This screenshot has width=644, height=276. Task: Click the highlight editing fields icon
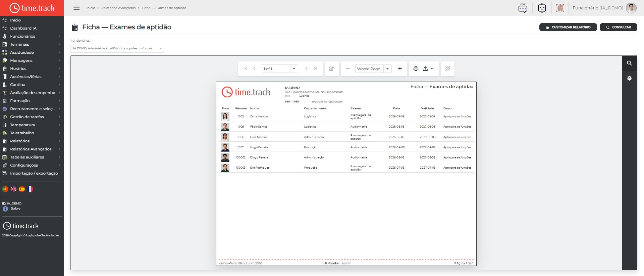pos(447,68)
